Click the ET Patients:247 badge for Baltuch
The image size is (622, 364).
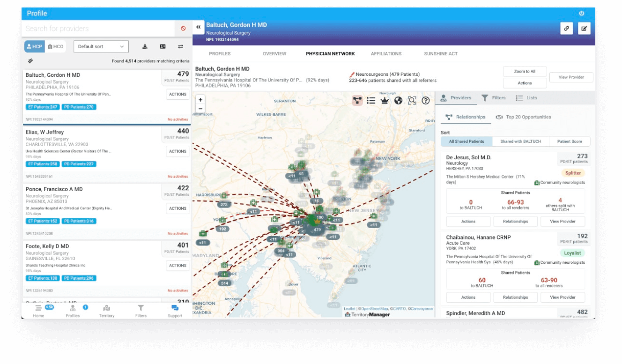point(43,107)
